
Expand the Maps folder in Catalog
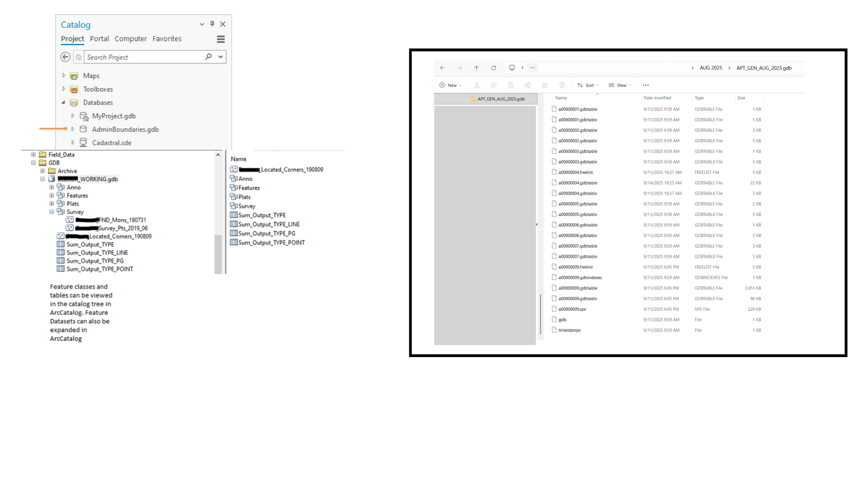[x=64, y=76]
